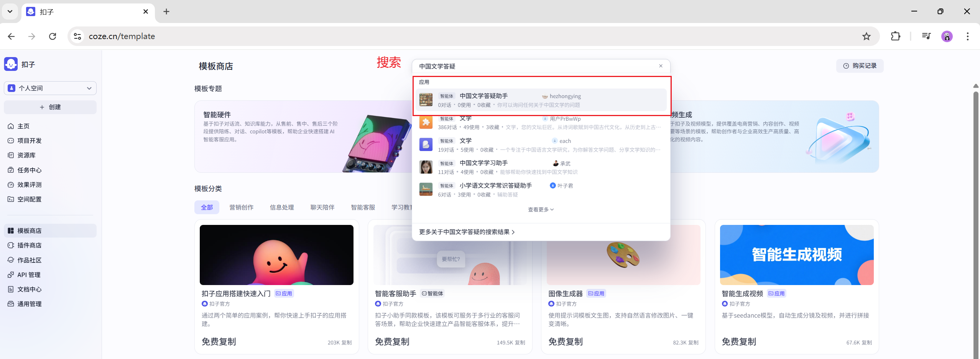Open the Chrome profile avatar
Image resolution: width=980 pixels, height=359 pixels.
point(947,36)
